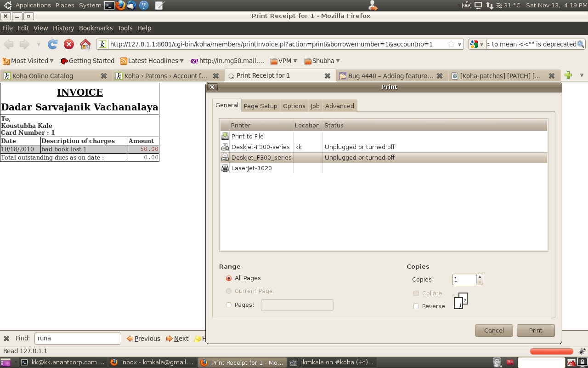
Task: Open the Bookmarks menu
Action: [96, 28]
